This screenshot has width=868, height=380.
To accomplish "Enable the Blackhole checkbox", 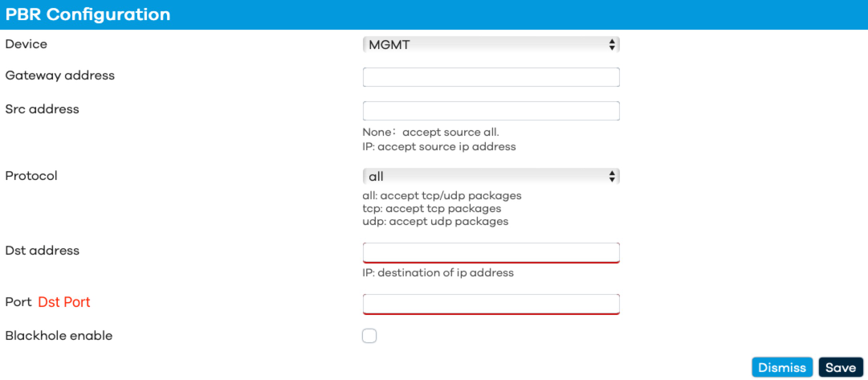I will tap(369, 336).
